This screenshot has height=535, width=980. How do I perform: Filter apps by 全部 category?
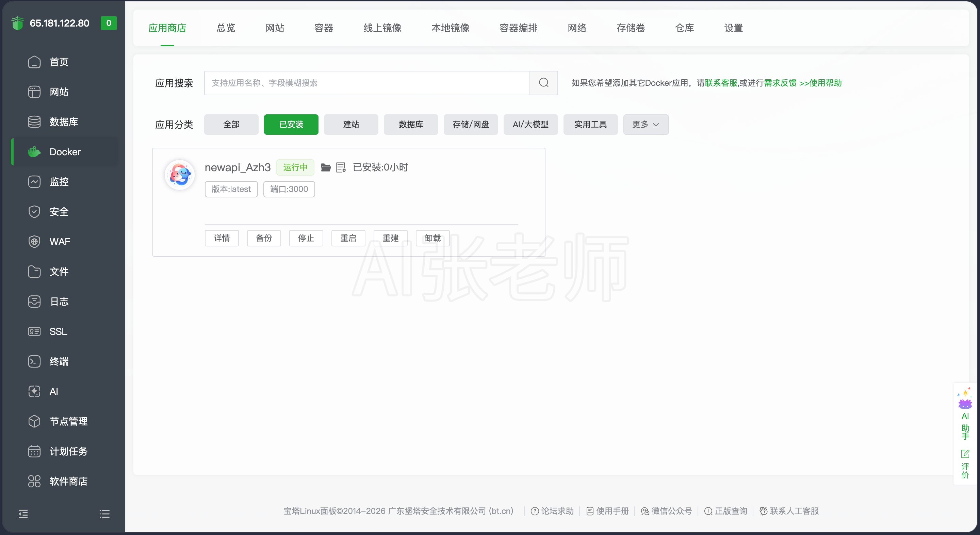click(231, 125)
